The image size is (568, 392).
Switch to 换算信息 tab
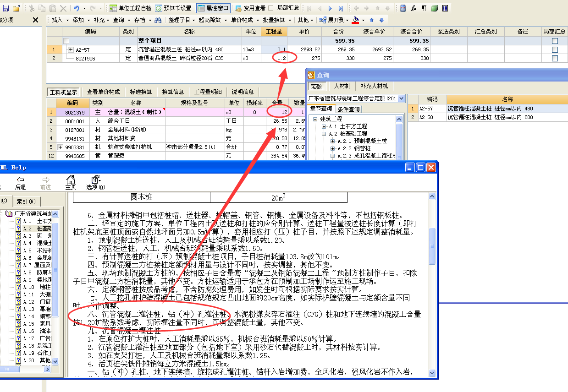click(173, 92)
